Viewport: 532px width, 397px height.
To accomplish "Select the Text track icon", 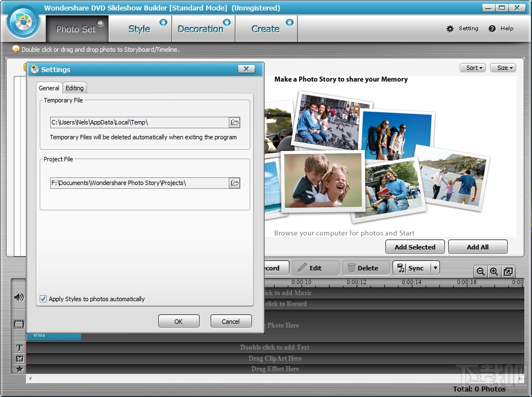I will pos(18,347).
